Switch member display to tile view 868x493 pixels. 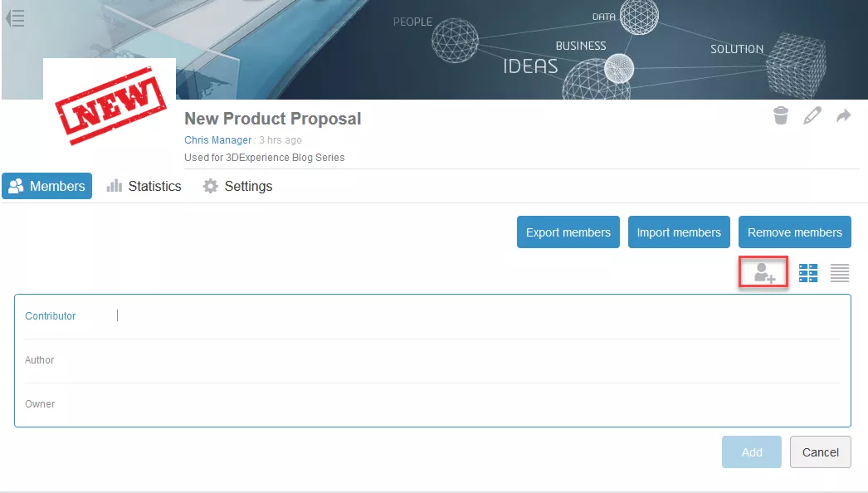coord(807,272)
